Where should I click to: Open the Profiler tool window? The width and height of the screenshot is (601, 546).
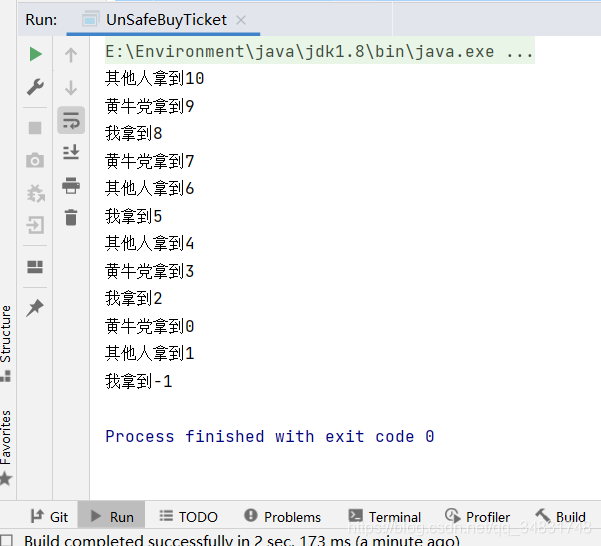tap(478, 517)
